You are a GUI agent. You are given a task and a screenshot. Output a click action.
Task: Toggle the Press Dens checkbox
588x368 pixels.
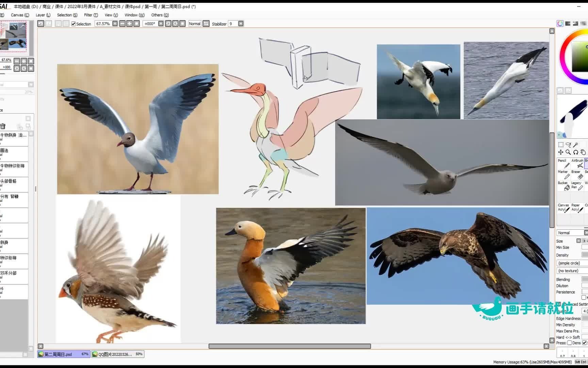[569, 343]
